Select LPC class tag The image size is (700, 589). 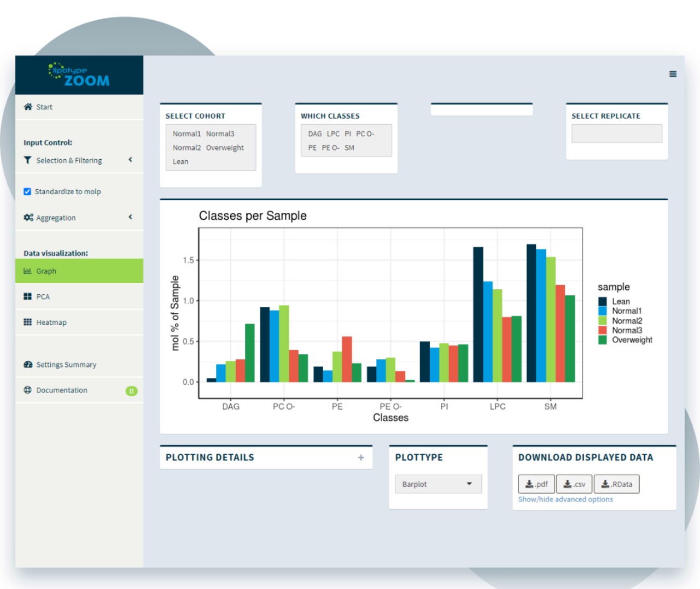coord(333,133)
